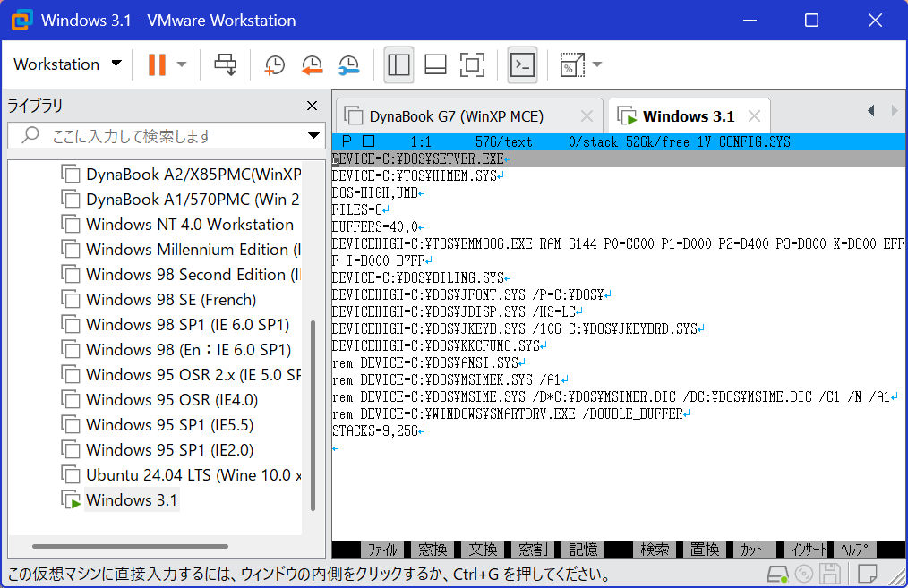Viewport: 908px width, 588px height.
Task: Revert to snapshot using the orange arrow icon
Action: tap(312, 64)
